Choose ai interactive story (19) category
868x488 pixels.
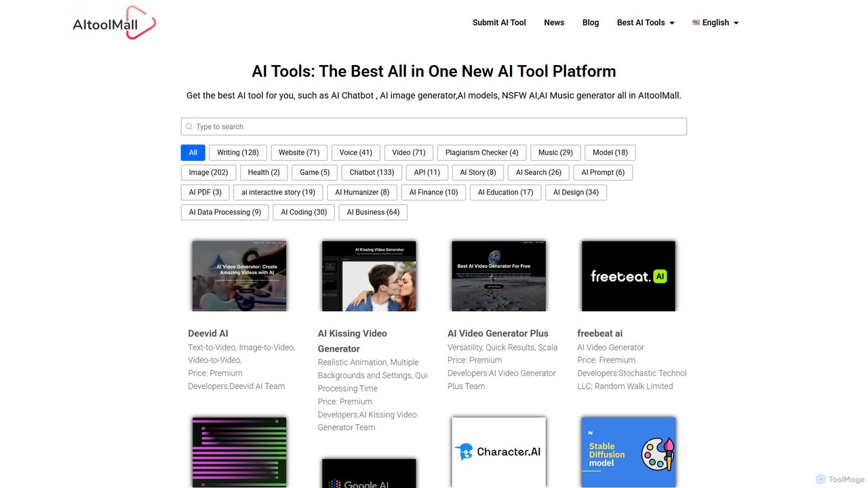(x=279, y=192)
